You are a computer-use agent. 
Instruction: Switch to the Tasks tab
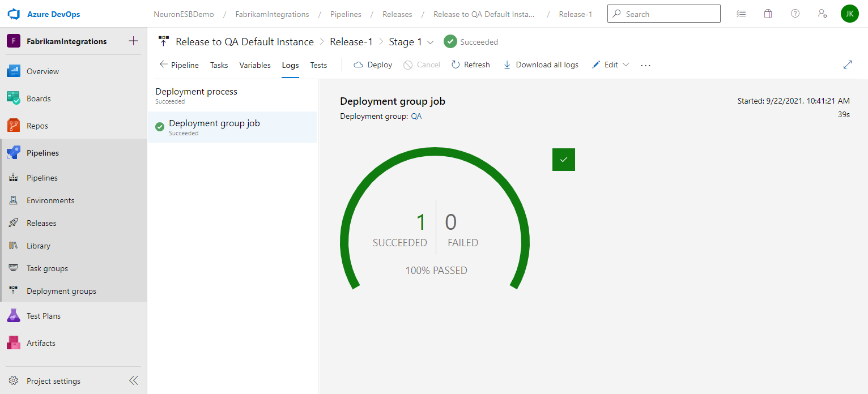point(219,65)
